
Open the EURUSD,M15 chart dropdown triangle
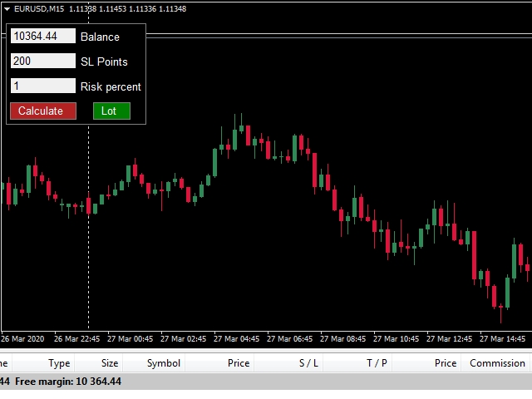[x=7, y=9]
